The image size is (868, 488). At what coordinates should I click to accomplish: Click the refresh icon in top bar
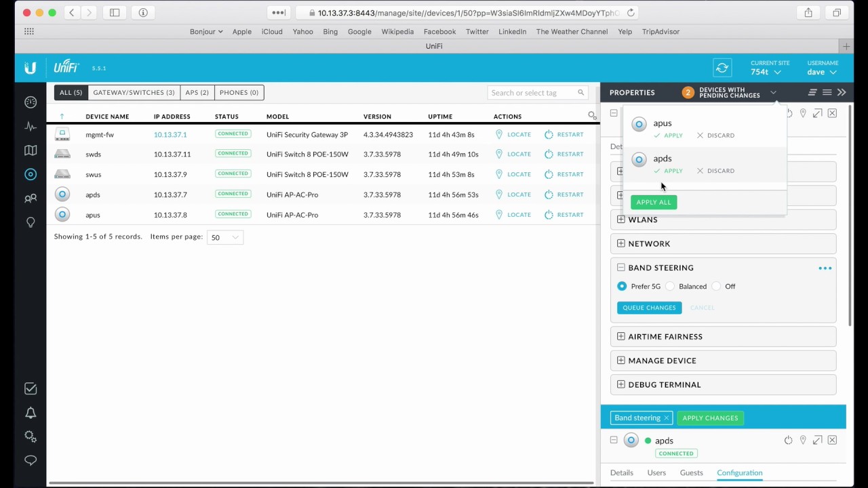pos(722,68)
